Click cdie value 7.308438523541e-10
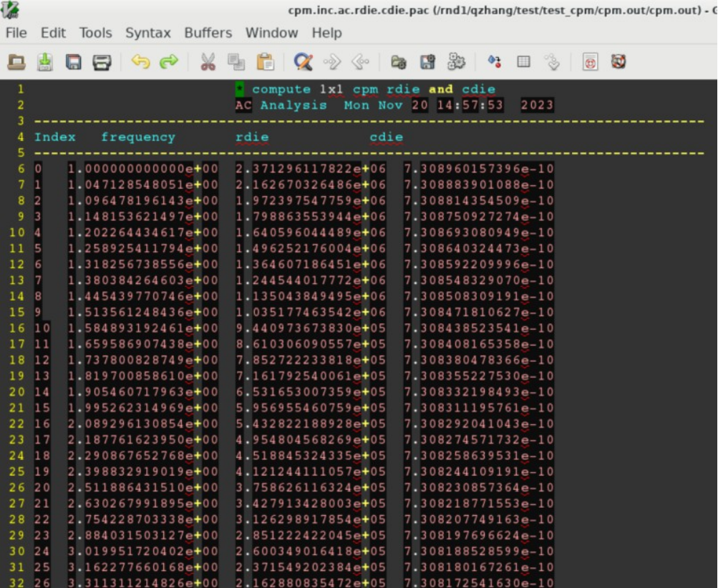 point(479,328)
